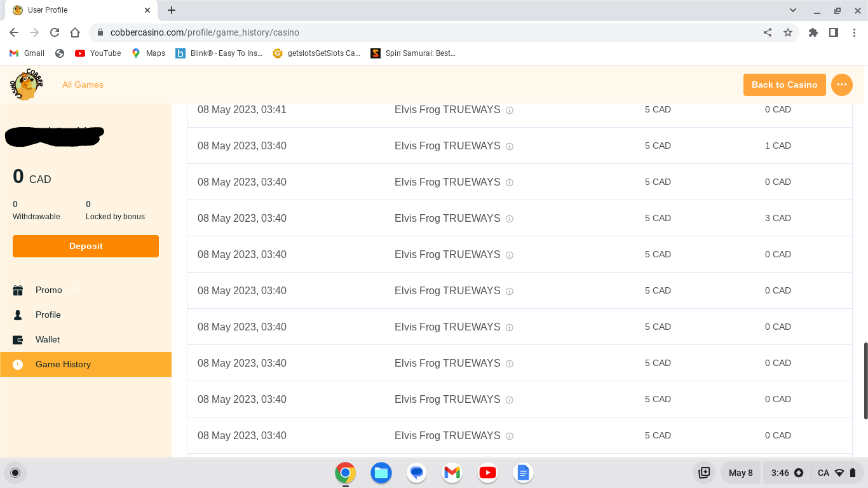
Task: Toggle the browser side panel
Action: [x=834, y=32]
